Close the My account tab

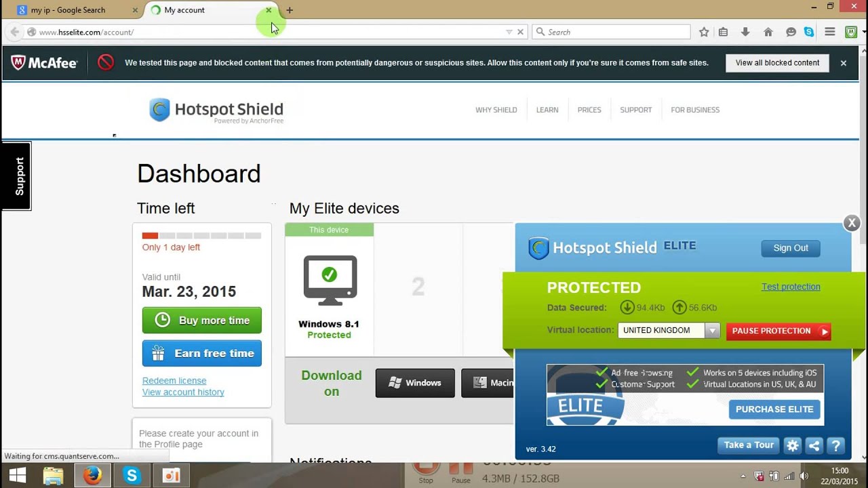269,10
